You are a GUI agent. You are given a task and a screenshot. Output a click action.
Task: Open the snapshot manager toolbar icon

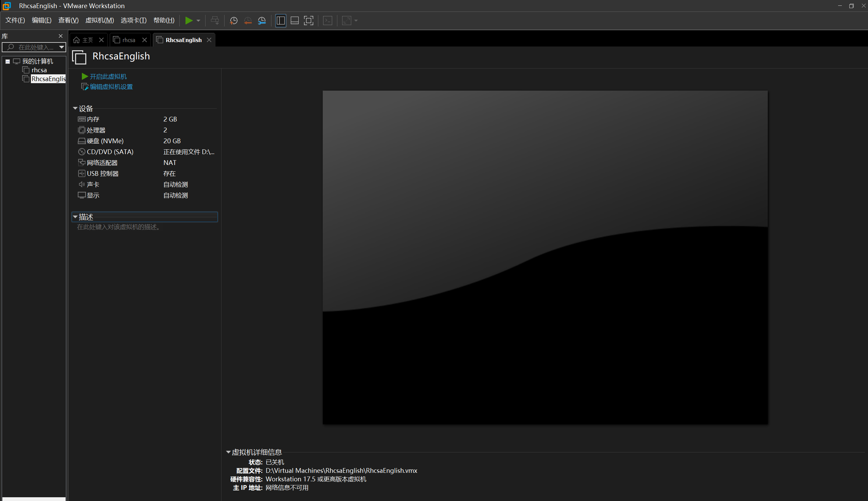[262, 21]
